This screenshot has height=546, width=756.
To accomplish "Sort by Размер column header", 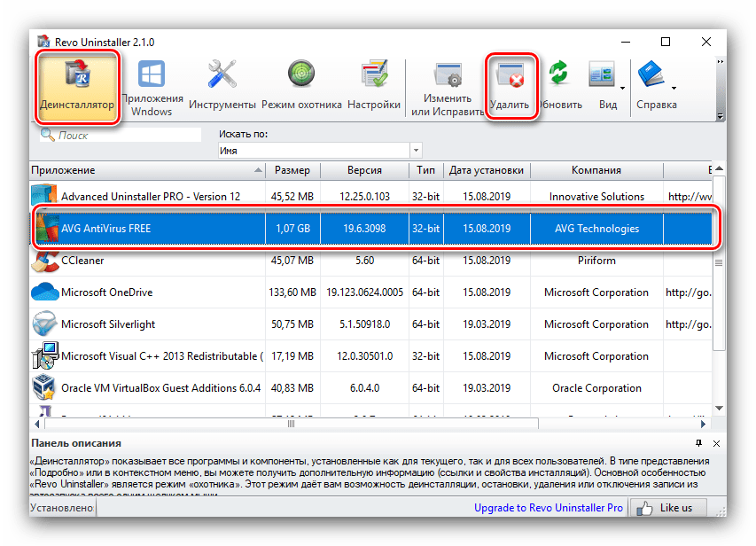I will click(x=292, y=170).
